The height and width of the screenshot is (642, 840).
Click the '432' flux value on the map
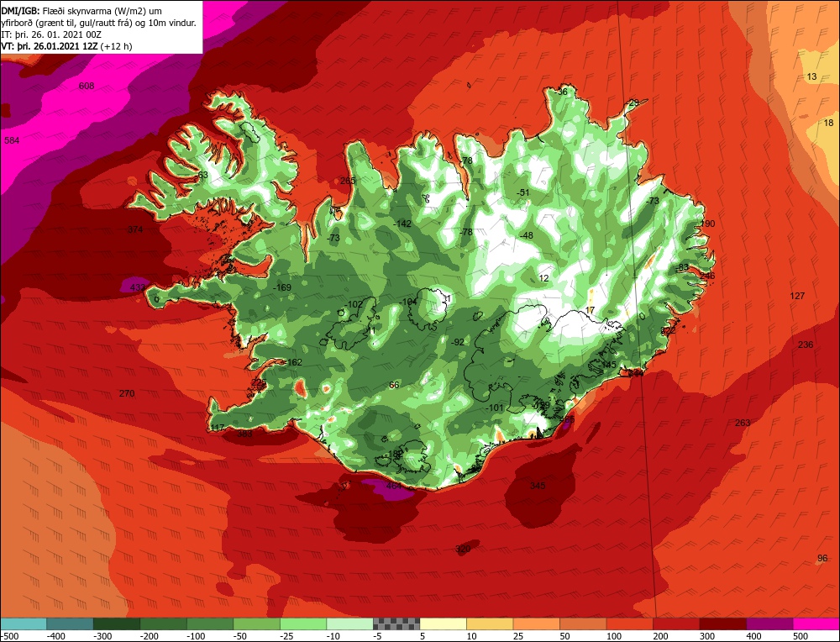[138, 287]
